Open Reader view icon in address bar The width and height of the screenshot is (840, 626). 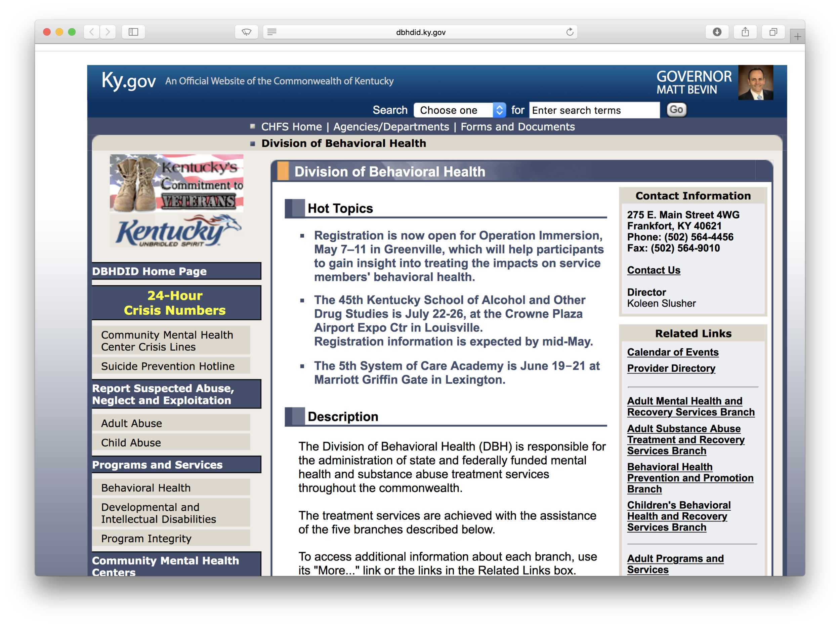click(x=272, y=32)
